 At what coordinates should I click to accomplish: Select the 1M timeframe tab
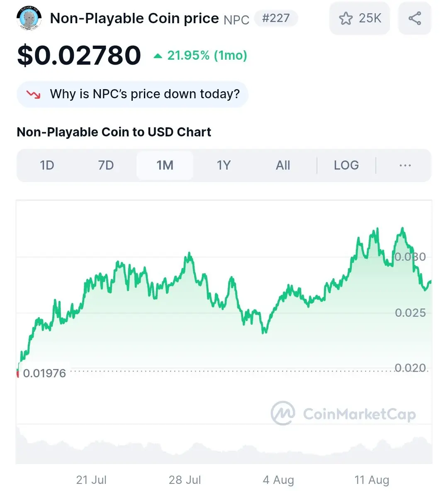165,165
